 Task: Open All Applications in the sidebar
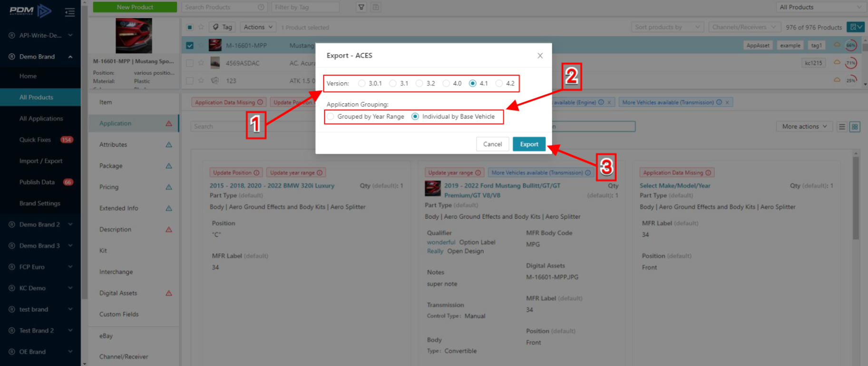pyautogui.click(x=41, y=119)
